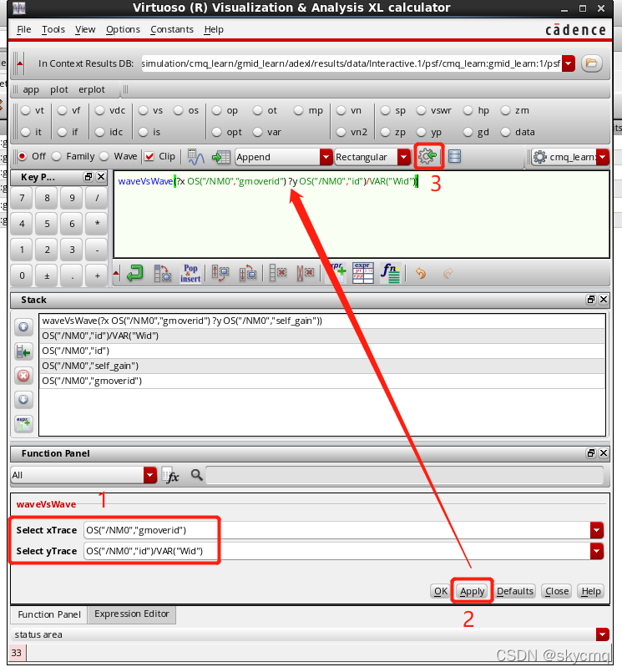This screenshot has height=672, width=622.
Task: Undock the Key Pad panel
Action: click(x=88, y=177)
